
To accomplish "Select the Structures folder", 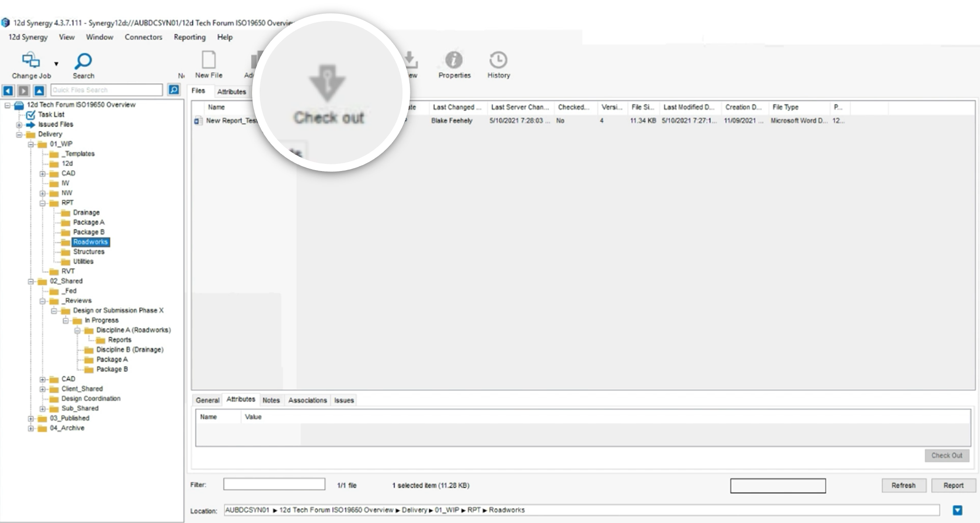I will tap(89, 252).
